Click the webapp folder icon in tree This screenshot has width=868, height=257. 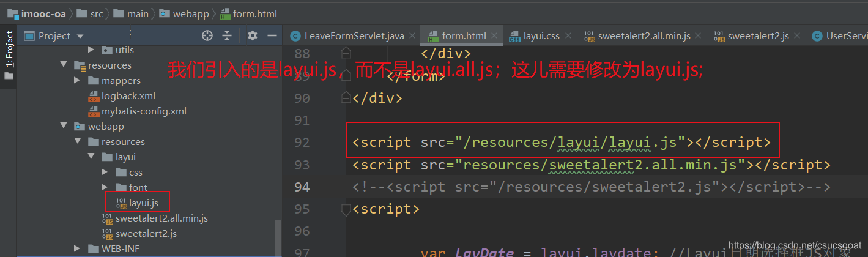[79, 126]
